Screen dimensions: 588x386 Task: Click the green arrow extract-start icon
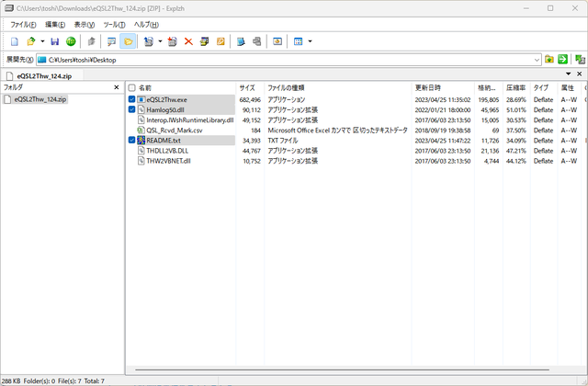pos(562,59)
